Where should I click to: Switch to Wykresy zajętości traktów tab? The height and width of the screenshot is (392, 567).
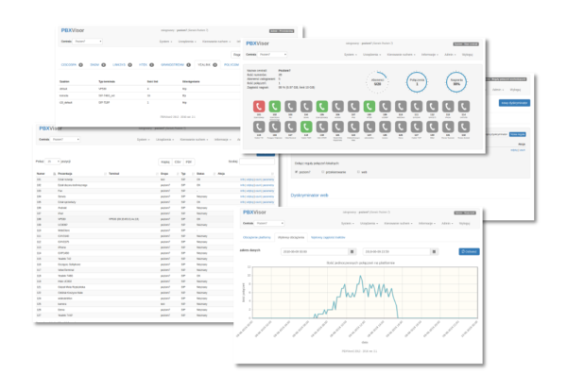pos(328,237)
